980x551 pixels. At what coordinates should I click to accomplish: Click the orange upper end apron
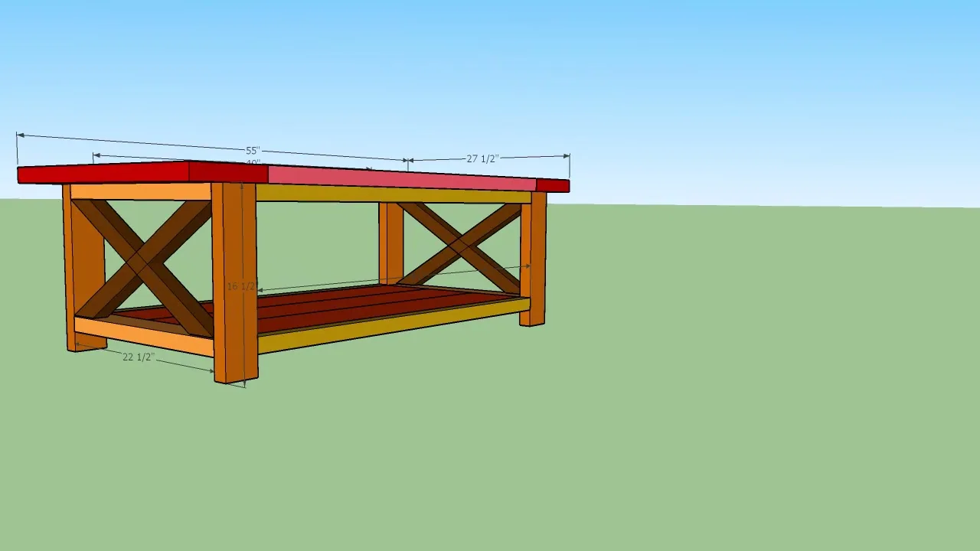point(141,191)
